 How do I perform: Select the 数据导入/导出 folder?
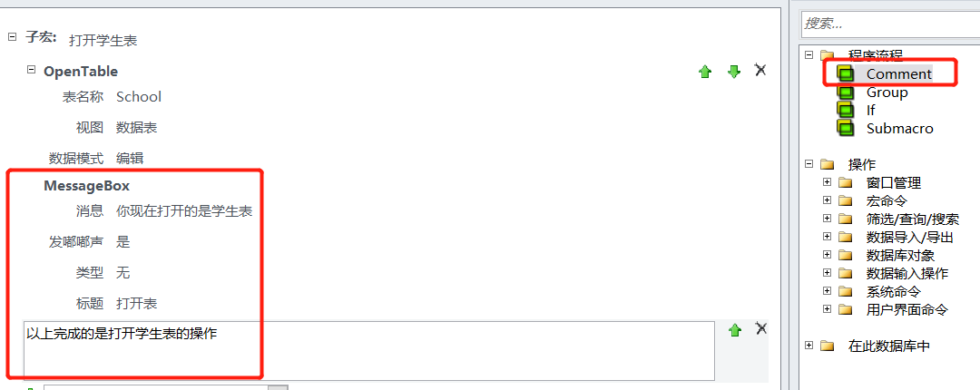pyautogui.click(x=908, y=237)
